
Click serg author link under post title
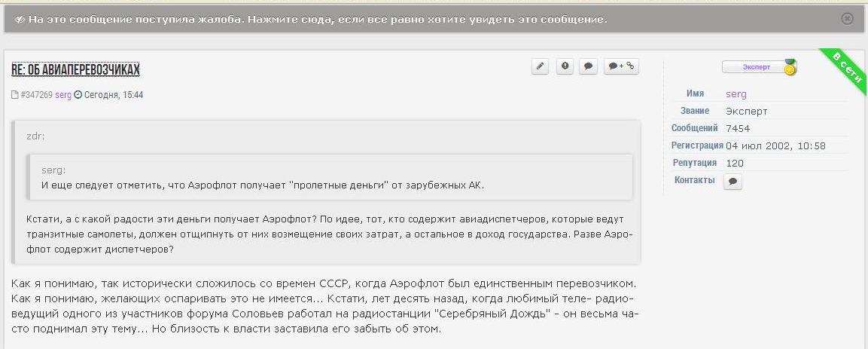62,95
